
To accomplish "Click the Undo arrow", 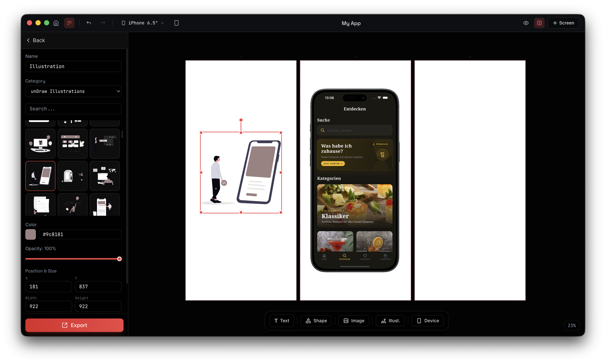I will (89, 23).
